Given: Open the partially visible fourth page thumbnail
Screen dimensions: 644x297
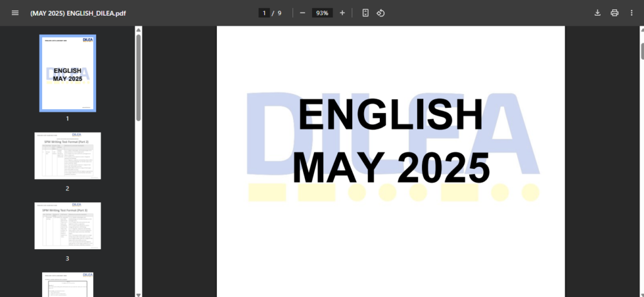Looking at the screenshot, I should click(68, 284).
